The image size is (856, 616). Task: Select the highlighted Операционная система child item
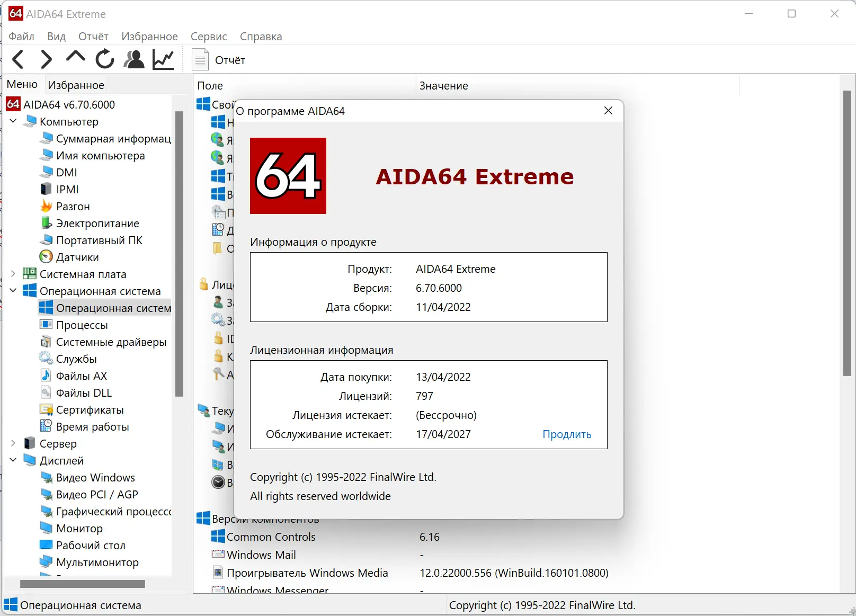point(105,308)
